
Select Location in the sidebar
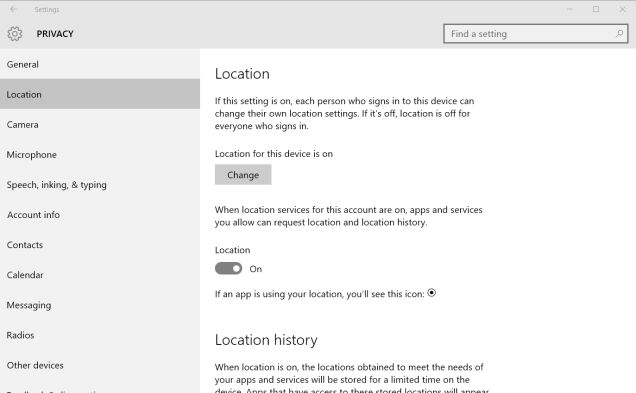pyautogui.click(x=100, y=94)
